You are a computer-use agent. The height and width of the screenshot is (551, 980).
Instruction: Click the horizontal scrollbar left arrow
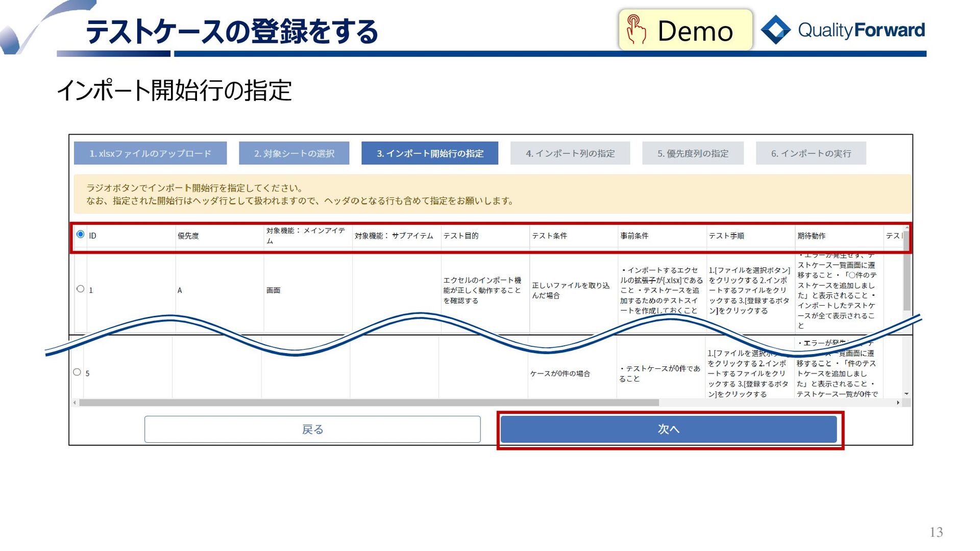tap(75, 403)
